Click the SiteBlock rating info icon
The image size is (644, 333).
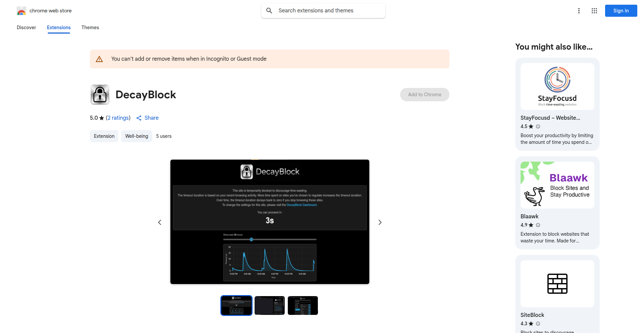click(538, 324)
